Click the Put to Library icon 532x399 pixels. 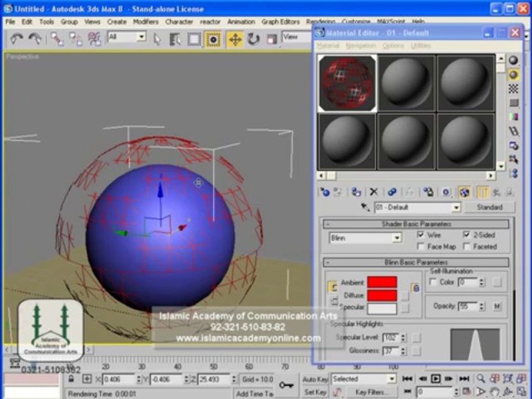click(x=428, y=192)
